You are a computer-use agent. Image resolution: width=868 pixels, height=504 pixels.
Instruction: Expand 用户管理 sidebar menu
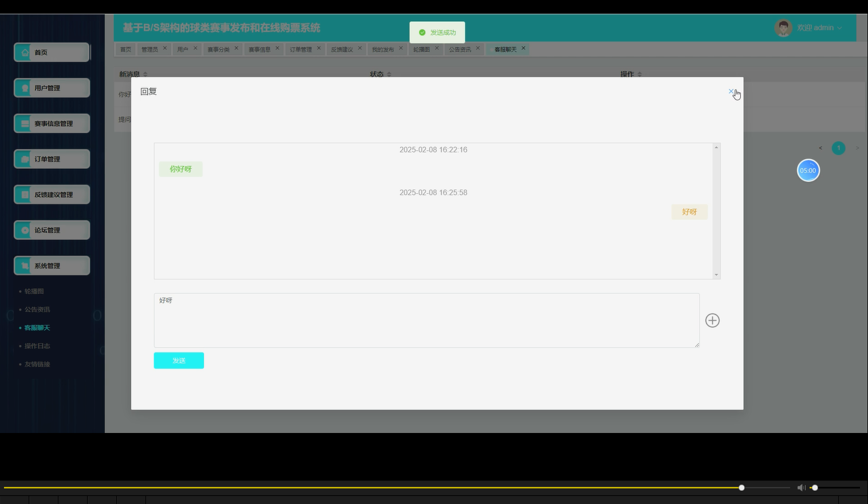52,88
